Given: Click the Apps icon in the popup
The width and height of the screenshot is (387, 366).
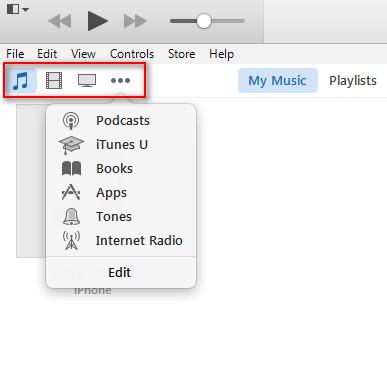Looking at the screenshot, I should pyautogui.click(x=71, y=192).
